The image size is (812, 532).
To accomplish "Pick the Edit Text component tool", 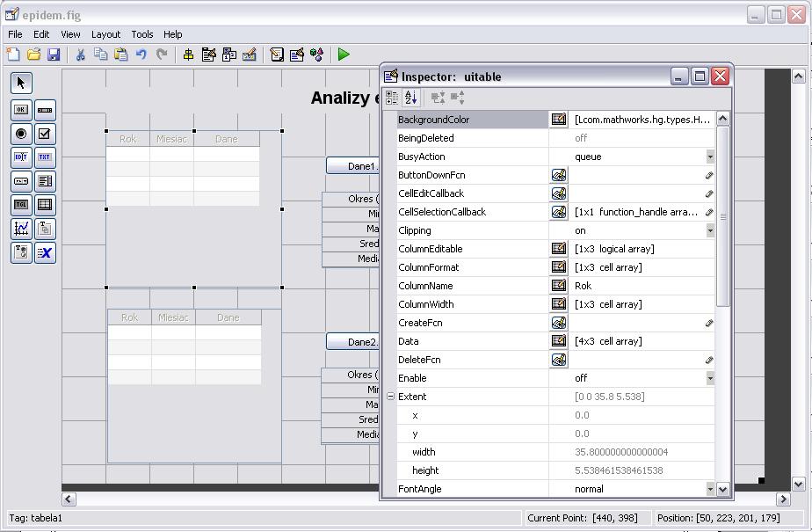I will (x=21, y=157).
